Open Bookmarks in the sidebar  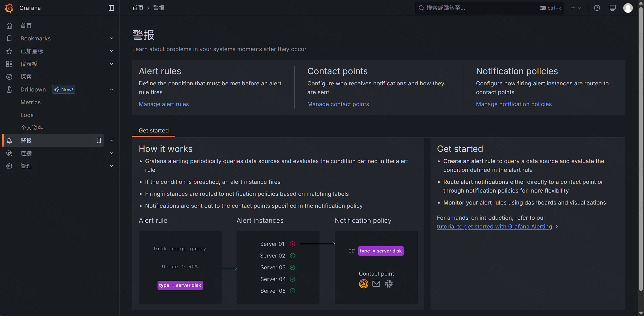point(35,38)
